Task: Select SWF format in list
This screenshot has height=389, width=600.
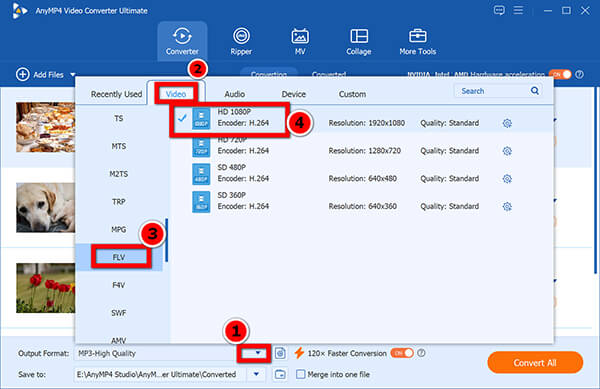Action: point(119,313)
